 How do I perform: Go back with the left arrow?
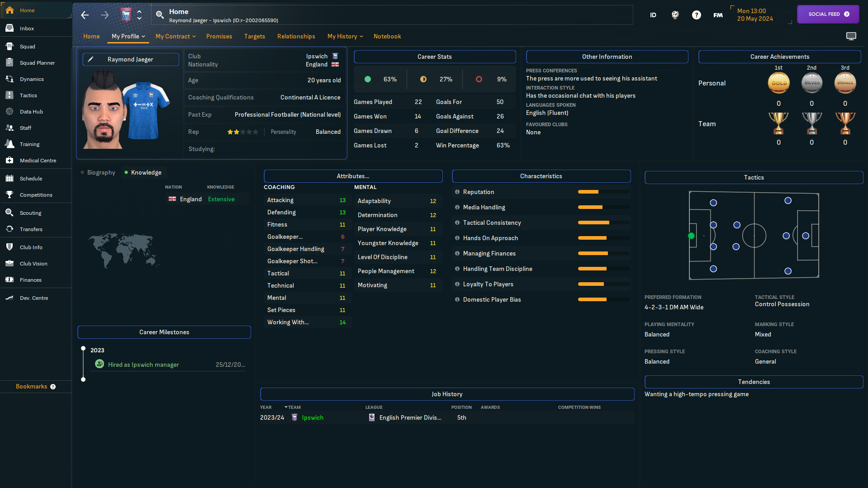point(85,15)
